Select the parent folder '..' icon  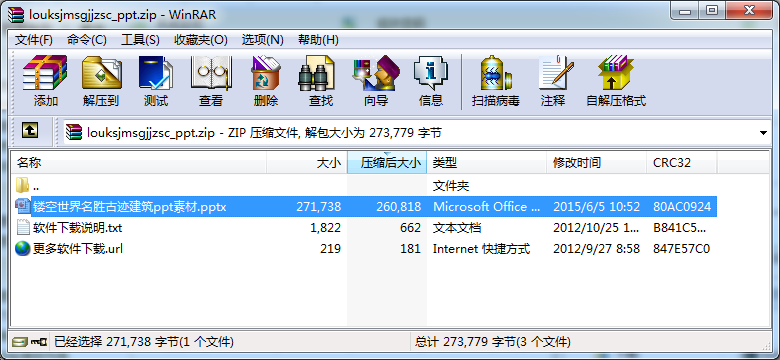click(x=22, y=185)
